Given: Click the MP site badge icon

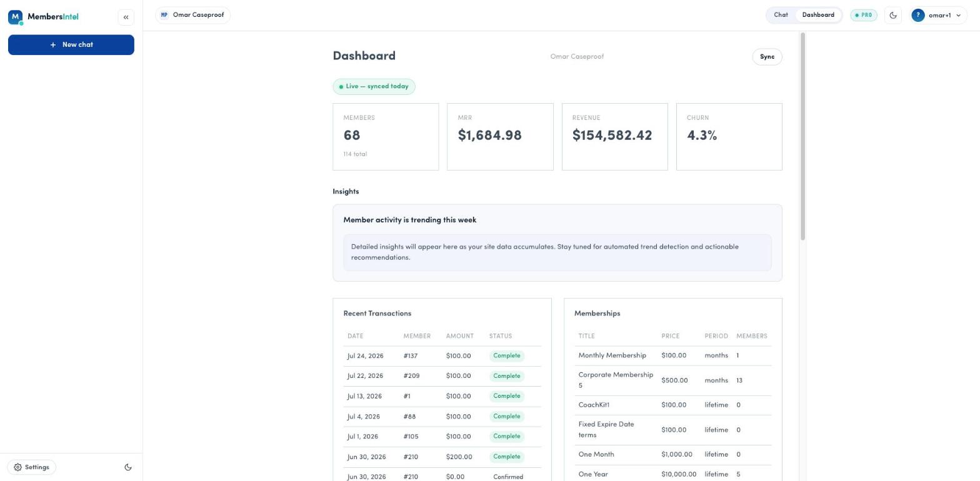Looking at the screenshot, I should (164, 15).
